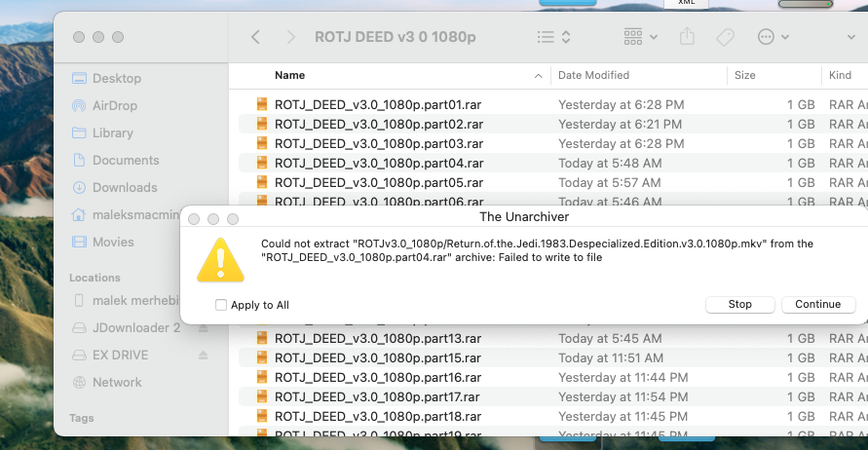Open the ellipsis action menu

(x=773, y=37)
